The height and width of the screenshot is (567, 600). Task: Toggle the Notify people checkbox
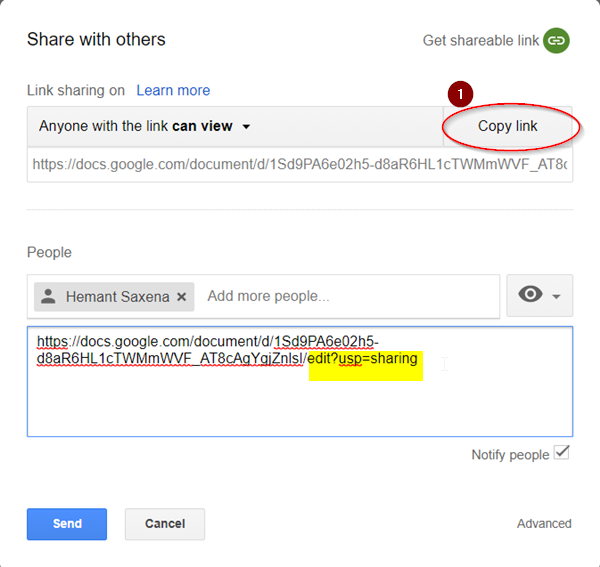(x=562, y=453)
